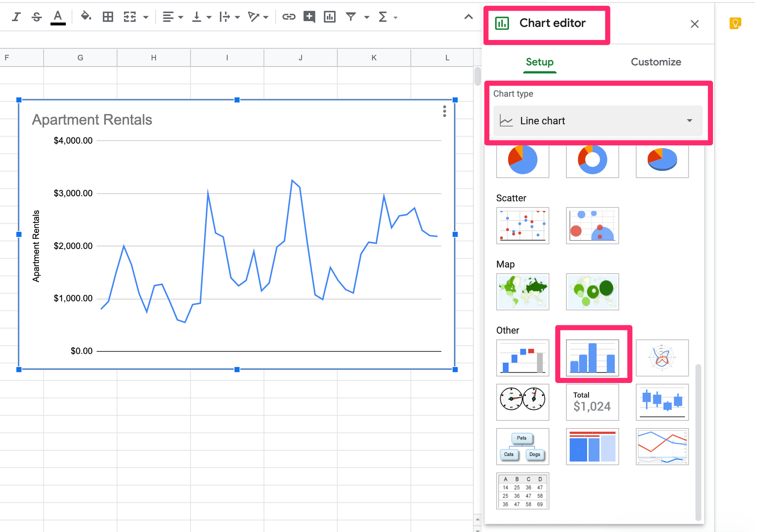This screenshot has width=770, height=532.
Task: Click the spreadsheet vertical scrollbar thumb
Action: click(x=477, y=77)
